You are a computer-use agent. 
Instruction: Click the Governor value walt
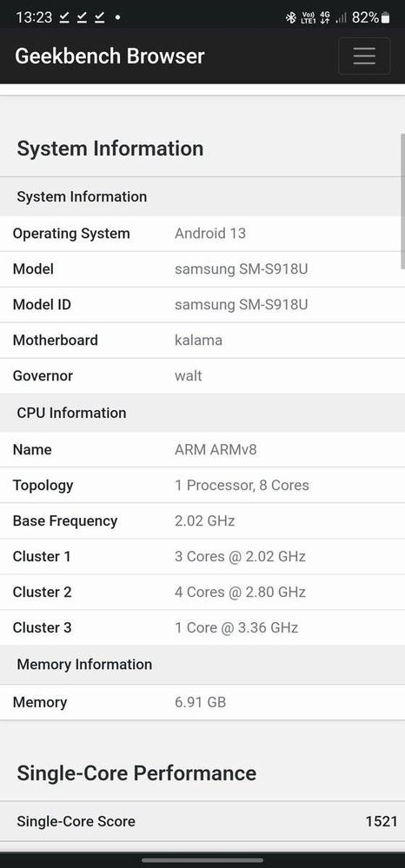coord(189,376)
